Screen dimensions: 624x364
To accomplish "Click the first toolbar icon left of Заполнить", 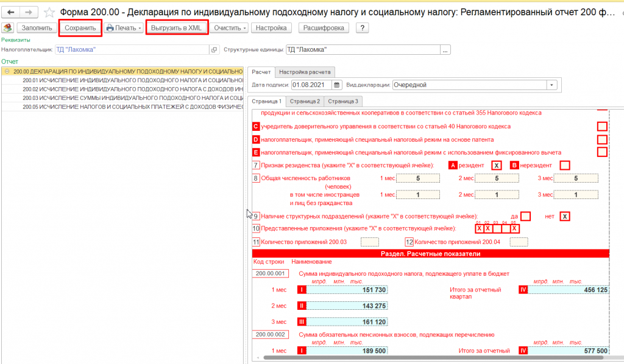I will (x=8, y=28).
